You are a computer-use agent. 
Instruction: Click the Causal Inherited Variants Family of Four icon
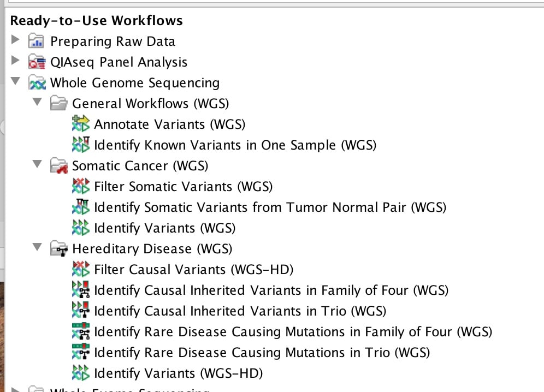tap(81, 290)
